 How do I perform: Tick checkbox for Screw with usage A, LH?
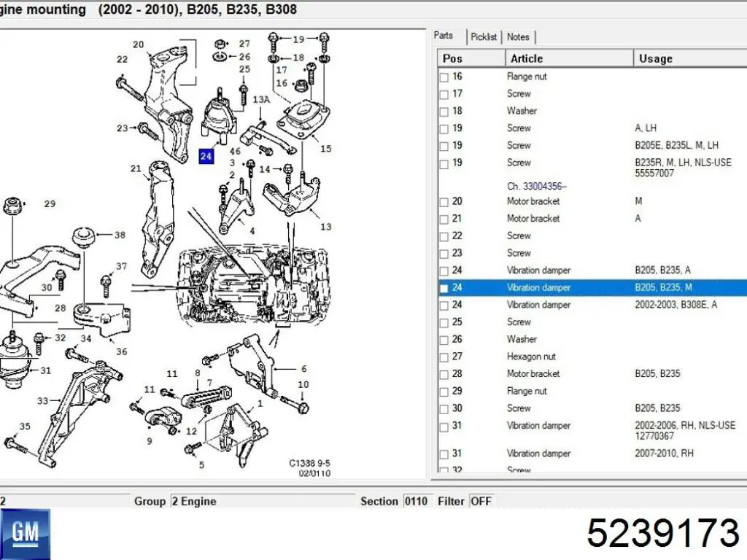point(444,128)
